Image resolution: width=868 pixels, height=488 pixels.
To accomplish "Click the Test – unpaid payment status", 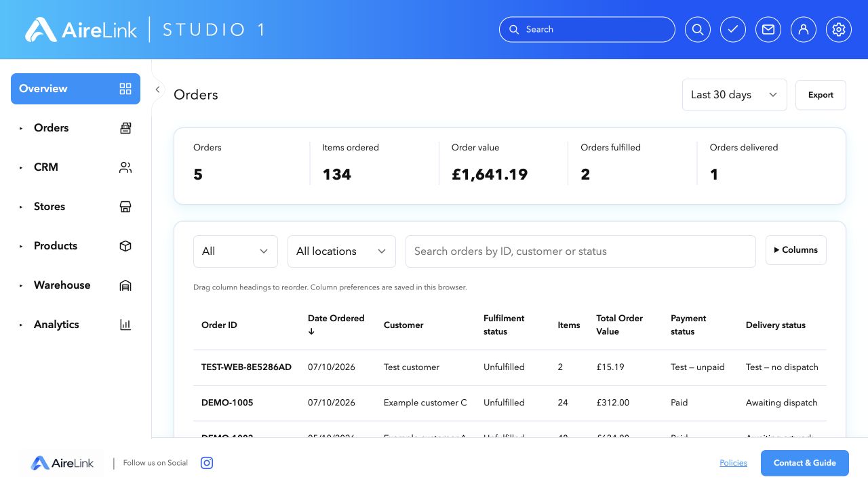I will coord(698,367).
